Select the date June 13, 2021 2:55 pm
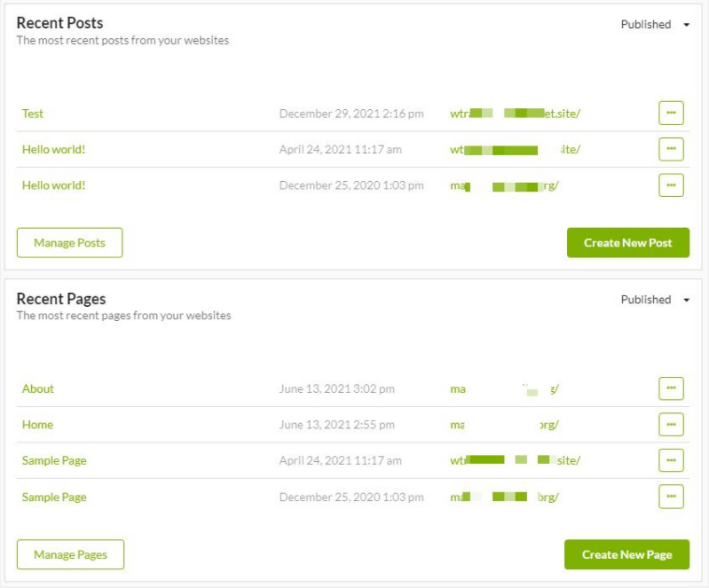The height and width of the screenshot is (588, 709). pyautogui.click(x=337, y=425)
